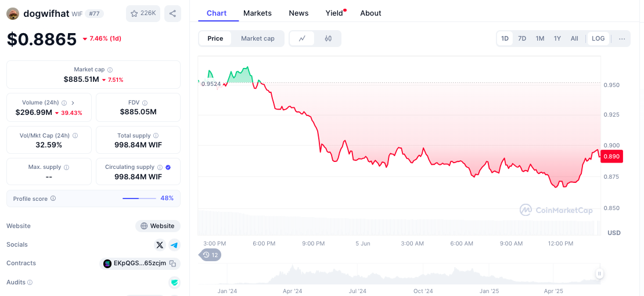
Task: Open the Audits info icon
Action: [x=30, y=283]
